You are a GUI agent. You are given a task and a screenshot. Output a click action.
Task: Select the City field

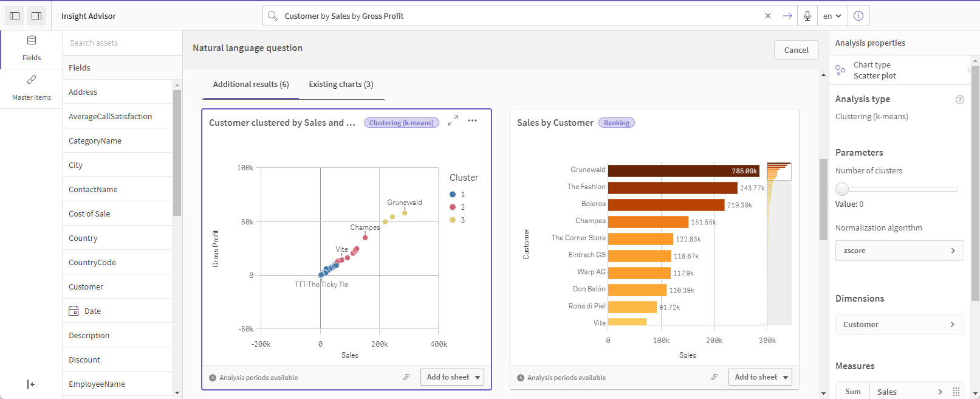[117, 165]
